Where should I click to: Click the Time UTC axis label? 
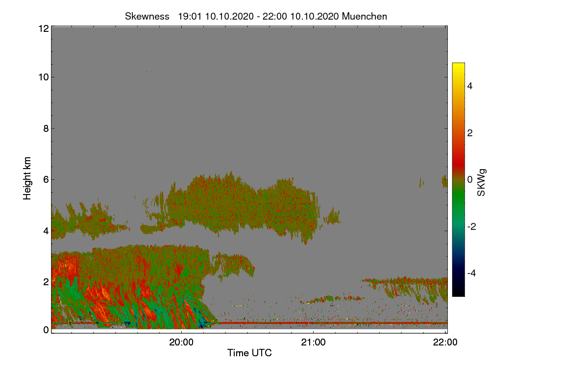pos(249,353)
